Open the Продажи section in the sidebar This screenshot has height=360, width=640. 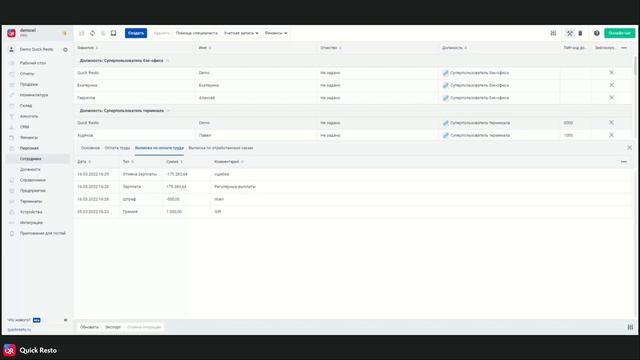(29, 84)
